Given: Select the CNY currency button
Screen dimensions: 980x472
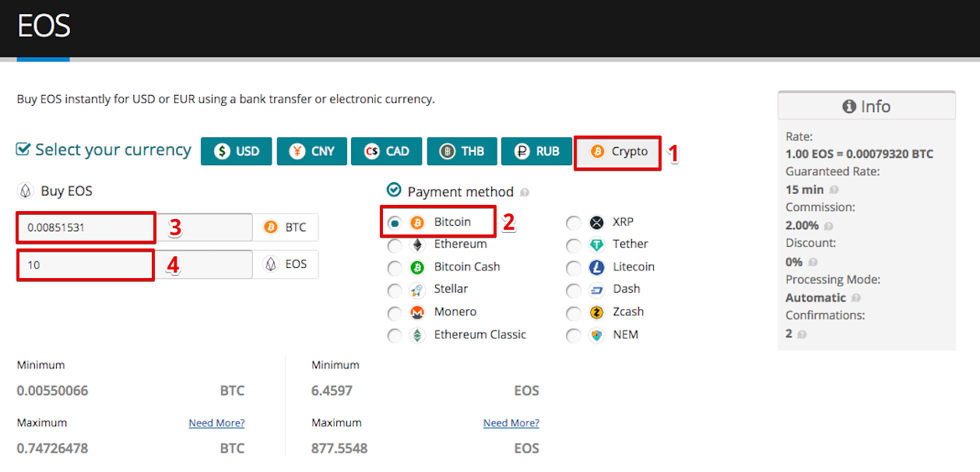Looking at the screenshot, I should tap(311, 151).
